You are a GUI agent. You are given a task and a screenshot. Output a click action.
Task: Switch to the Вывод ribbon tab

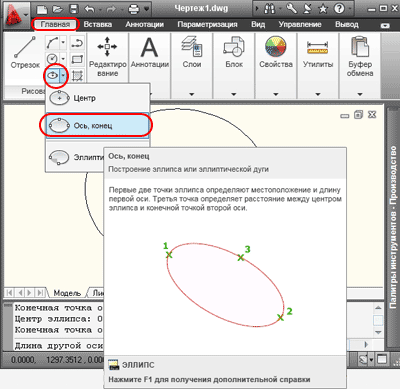point(347,24)
